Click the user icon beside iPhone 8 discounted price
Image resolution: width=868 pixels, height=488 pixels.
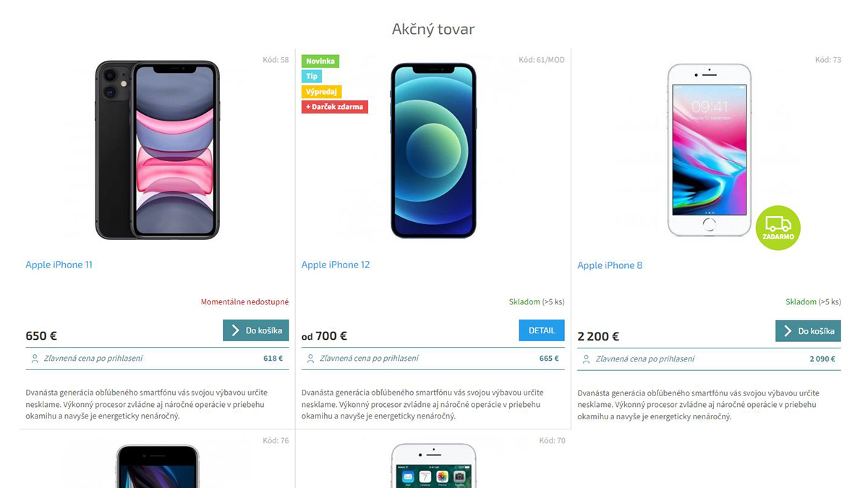click(587, 359)
